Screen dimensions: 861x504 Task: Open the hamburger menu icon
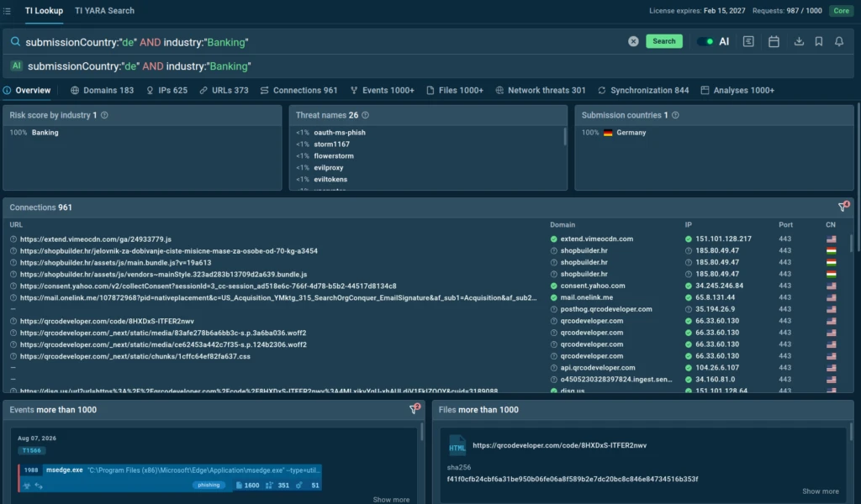[x=7, y=11]
